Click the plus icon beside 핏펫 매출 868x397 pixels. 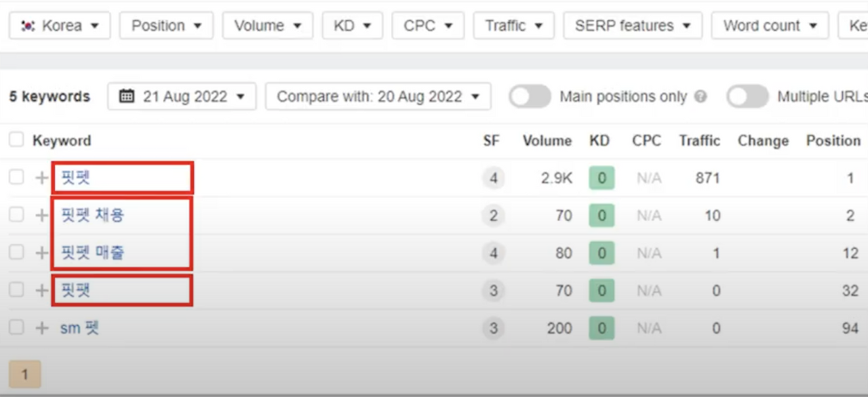(x=42, y=253)
